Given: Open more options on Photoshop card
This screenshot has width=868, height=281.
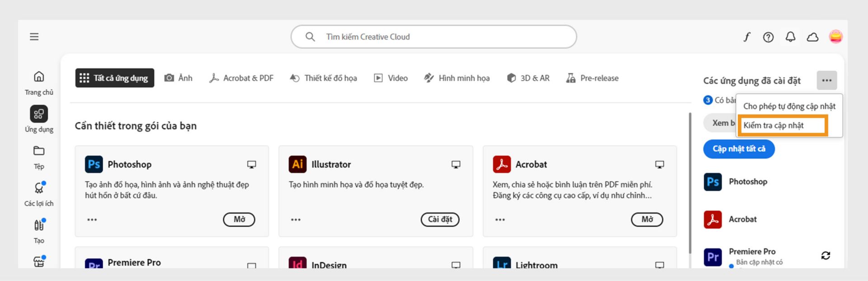Looking at the screenshot, I should click(92, 219).
